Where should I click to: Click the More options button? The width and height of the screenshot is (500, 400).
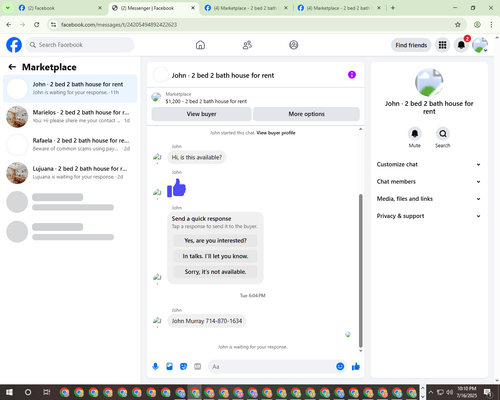(x=306, y=114)
